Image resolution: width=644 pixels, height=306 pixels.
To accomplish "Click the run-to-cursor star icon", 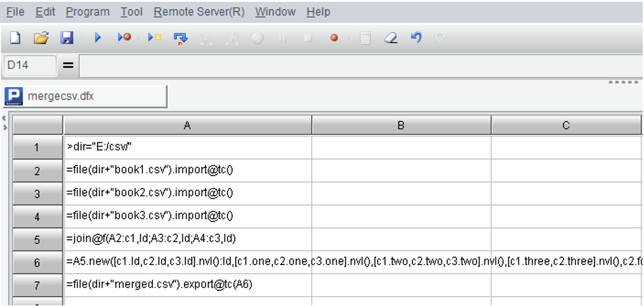I will pyautogui.click(x=155, y=38).
